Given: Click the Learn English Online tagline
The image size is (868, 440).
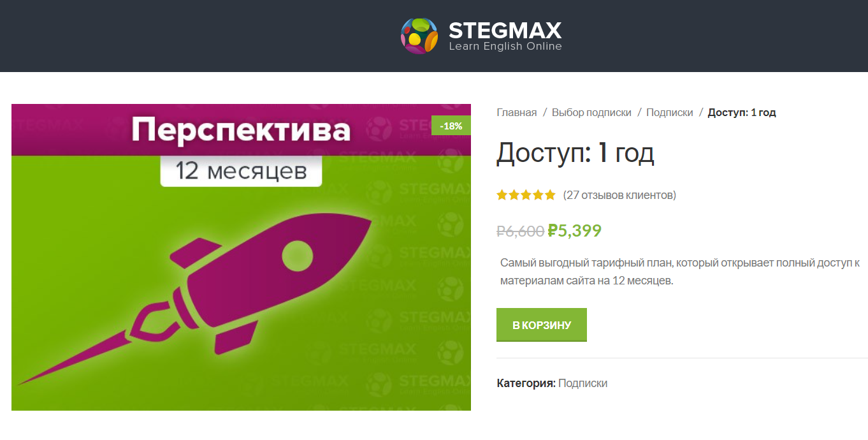Looking at the screenshot, I should [505, 47].
